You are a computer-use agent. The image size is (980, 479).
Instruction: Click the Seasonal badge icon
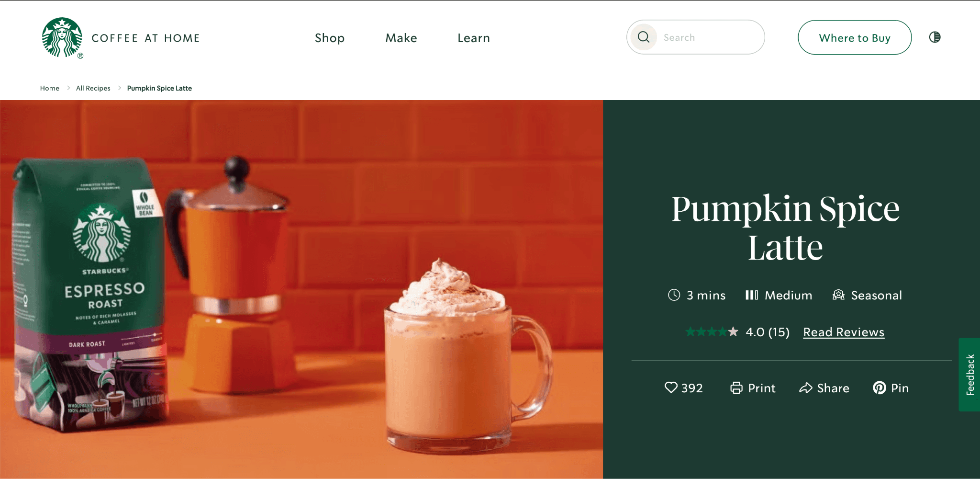click(x=838, y=295)
